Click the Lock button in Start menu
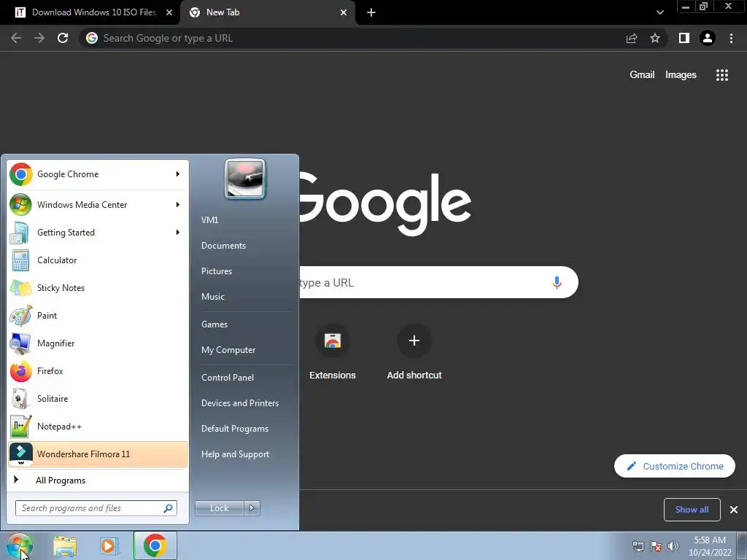This screenshot has height=560, width=747. coord(220,508)
